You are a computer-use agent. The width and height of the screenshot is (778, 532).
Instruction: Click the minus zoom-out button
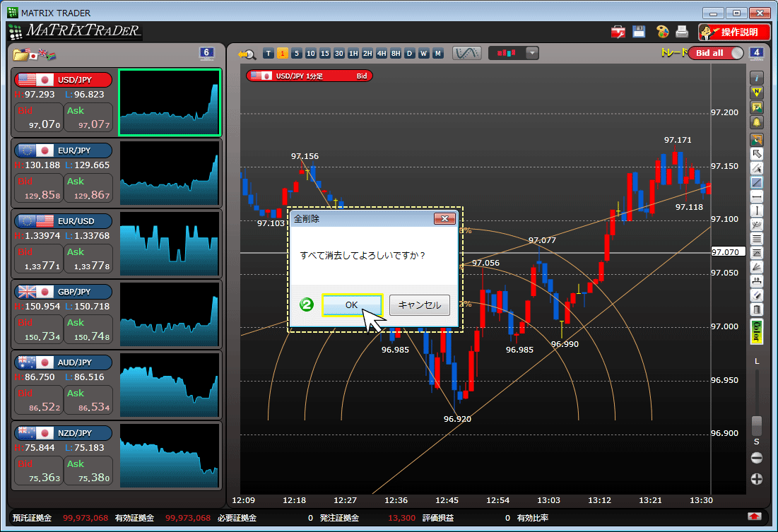pyautogui.click(x=757, y=458)
